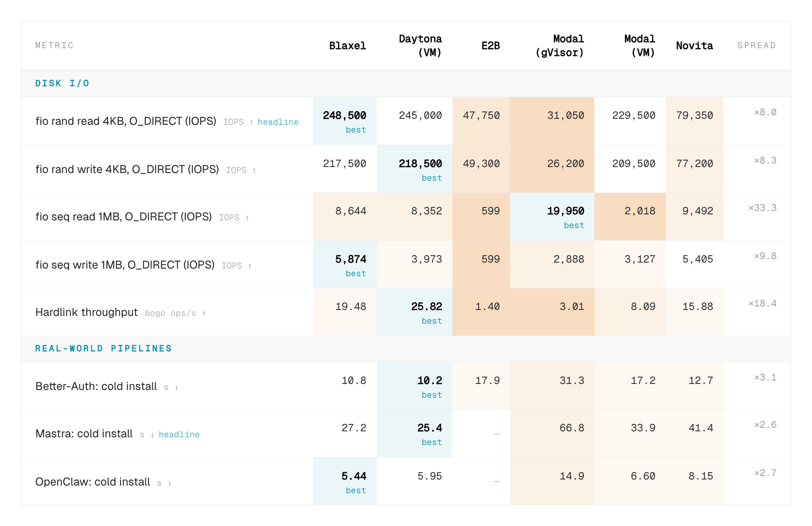Click the 8,644 value under Blaxel
Viewport: 812px width, 526px height.
click(x=351, y=211)
